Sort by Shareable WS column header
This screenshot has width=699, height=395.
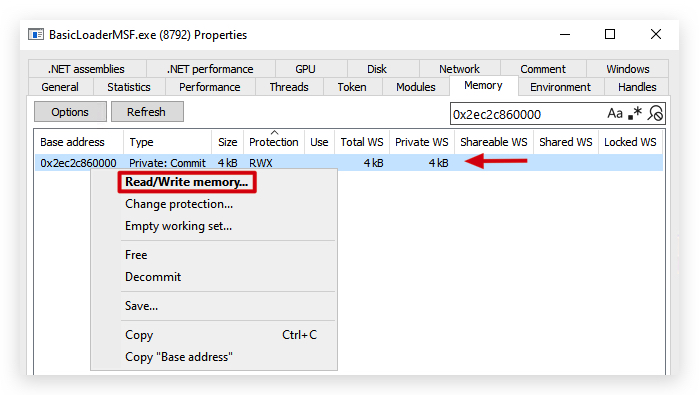[494, 142]
